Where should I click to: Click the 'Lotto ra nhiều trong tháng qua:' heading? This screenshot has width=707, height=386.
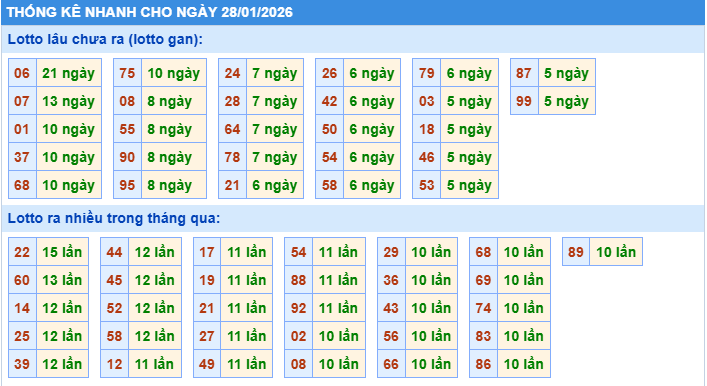pos(114,218)
